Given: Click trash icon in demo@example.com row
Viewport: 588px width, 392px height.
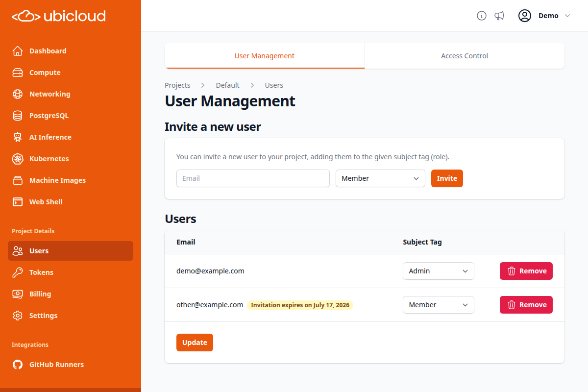Looking at the screenshot, I should point(512,271).
